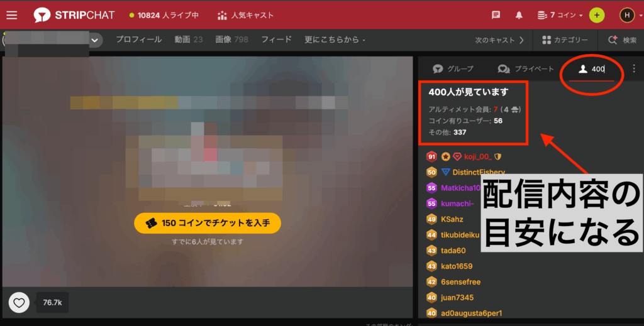Click 150 コインでチケットを入手 button

tap(208, 223)
